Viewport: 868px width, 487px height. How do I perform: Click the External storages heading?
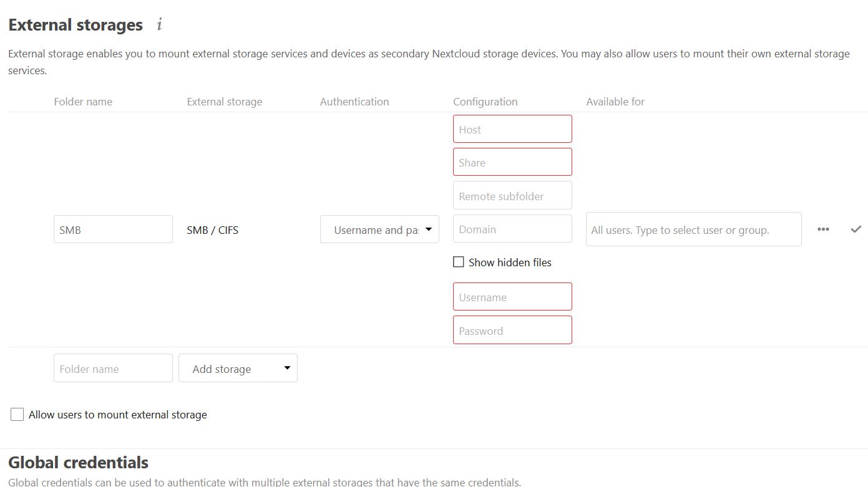click(76, 25)
